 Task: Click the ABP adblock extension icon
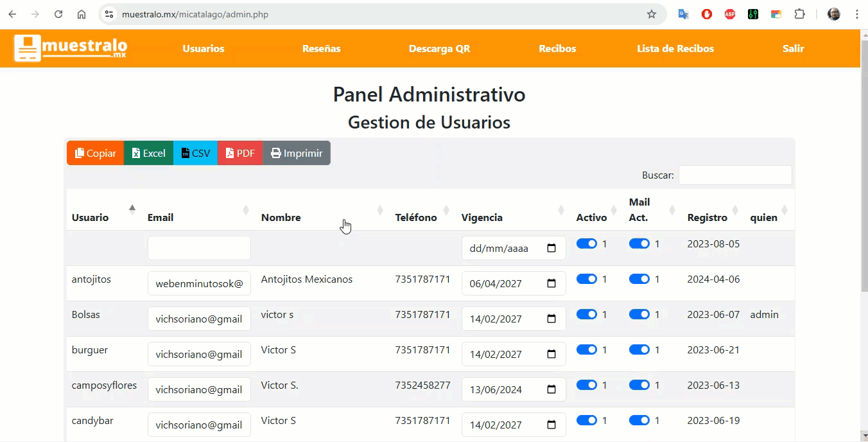tap(730, 14)
